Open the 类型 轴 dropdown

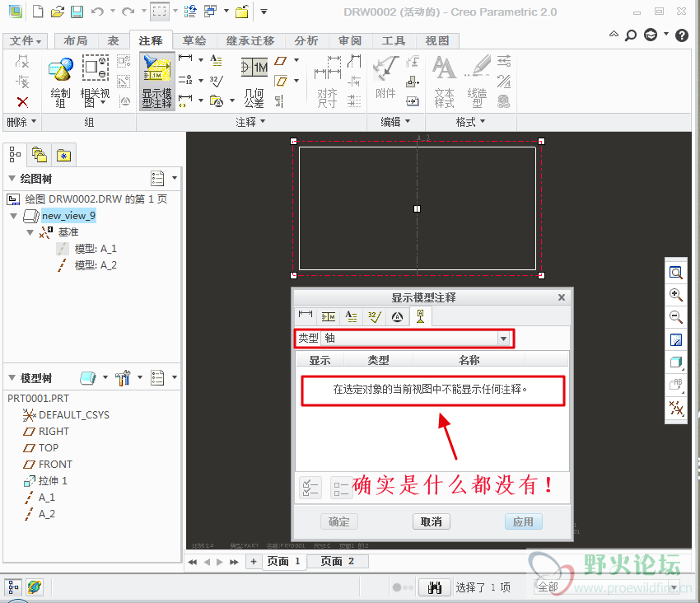click(503, 339)
